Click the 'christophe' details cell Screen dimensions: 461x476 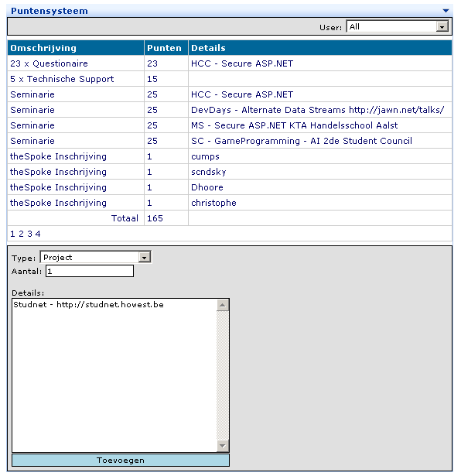point(320,203)
